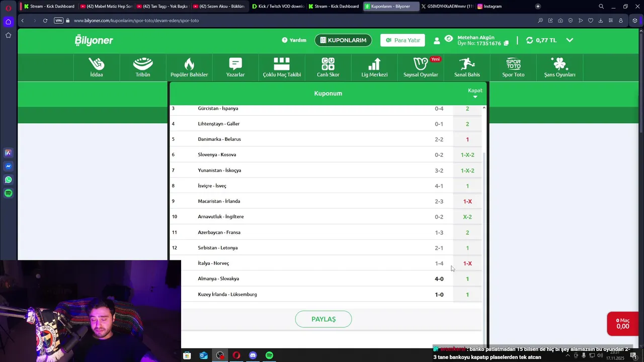Screen dimensions: 644x362
Task: Take a snapshot with camera icon
Action: 560,21
